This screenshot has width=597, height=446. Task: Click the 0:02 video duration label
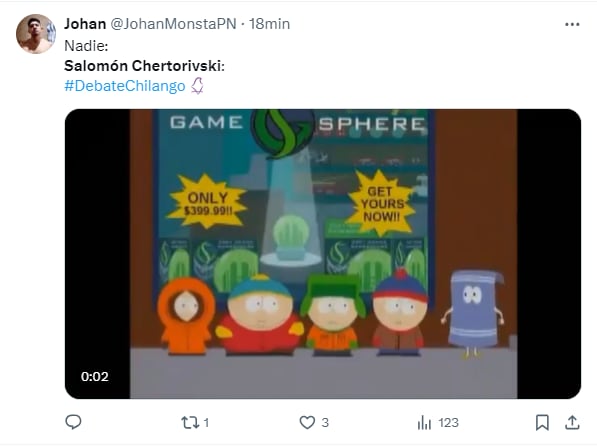(94, 376)
